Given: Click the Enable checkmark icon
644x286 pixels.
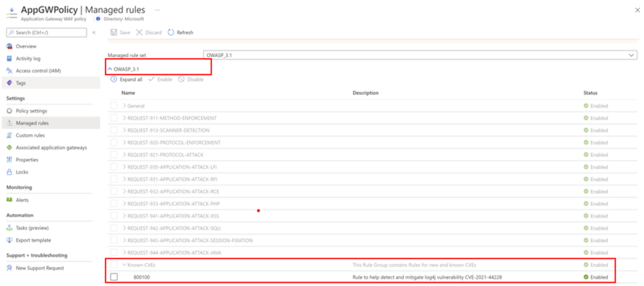Looking at the screenshot, I should [151, 79].
